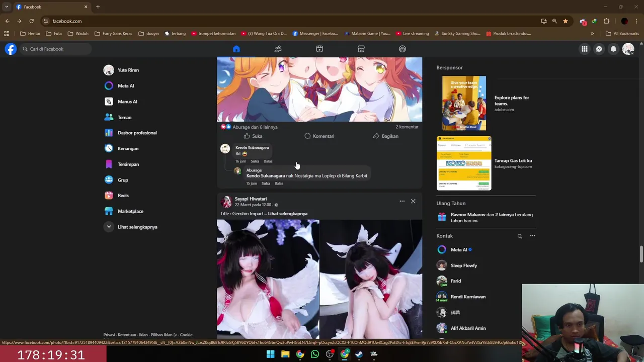Open the Facebook menu grid icon
644x362 pixels.
[x=584, y=49]
